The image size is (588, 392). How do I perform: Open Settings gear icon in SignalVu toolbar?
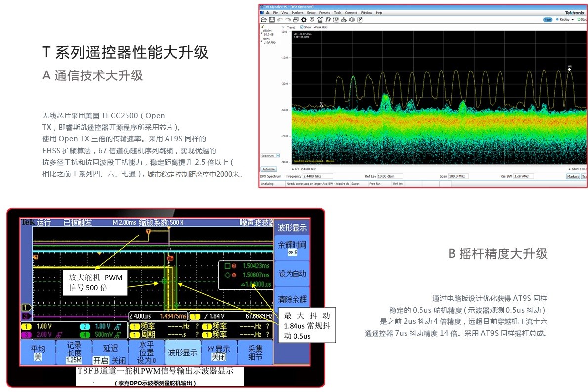[x=304, y=20]
